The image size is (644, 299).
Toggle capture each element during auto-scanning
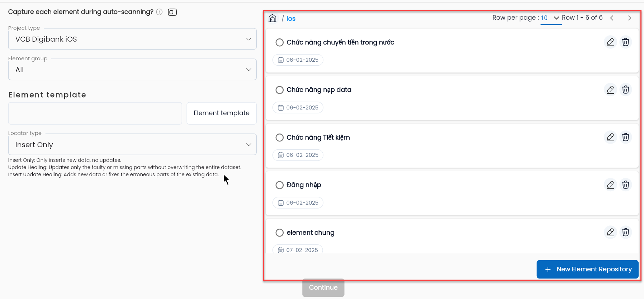click(x=172, y=12)
